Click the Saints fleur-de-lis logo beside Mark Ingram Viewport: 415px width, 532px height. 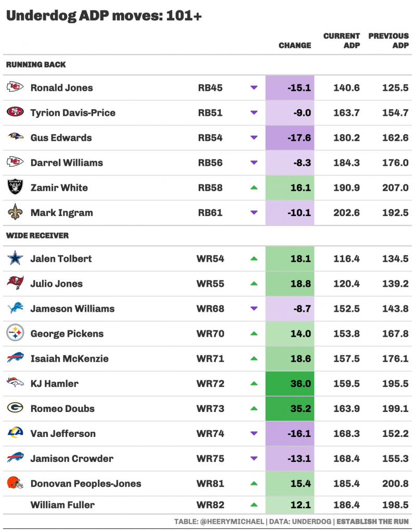tap(15, 212)
